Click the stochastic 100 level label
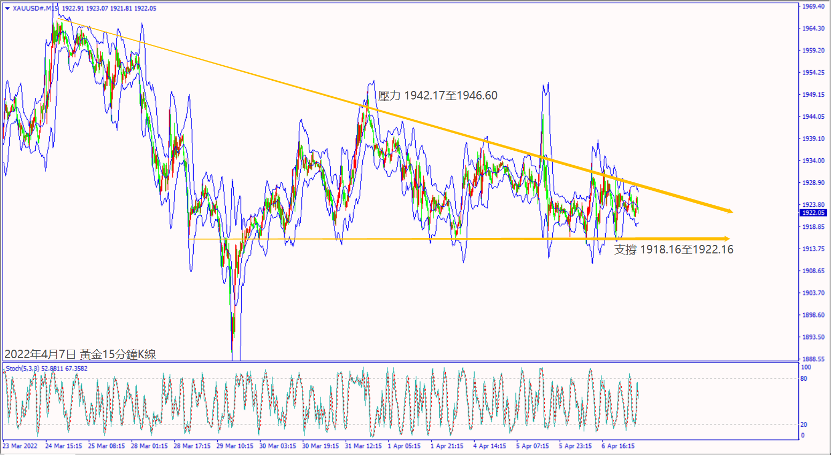Image resolution: width=832 pixels, height=456 pixels. 806,368
